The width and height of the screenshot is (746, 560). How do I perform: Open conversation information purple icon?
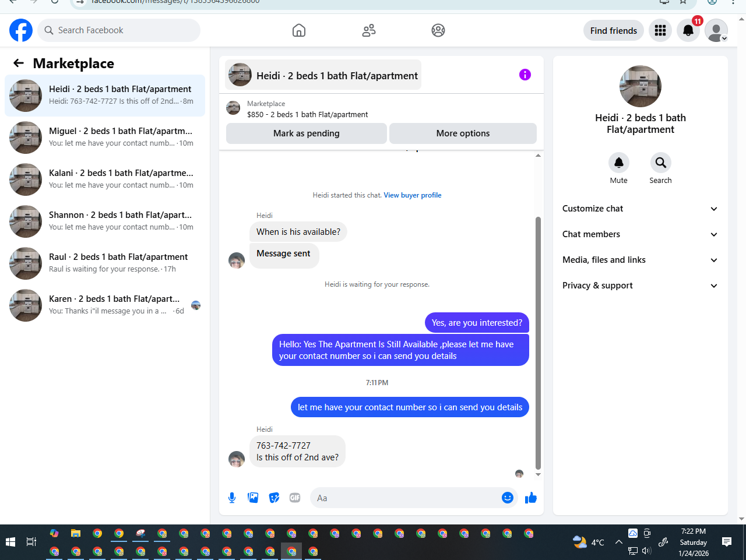coord(525,75)
